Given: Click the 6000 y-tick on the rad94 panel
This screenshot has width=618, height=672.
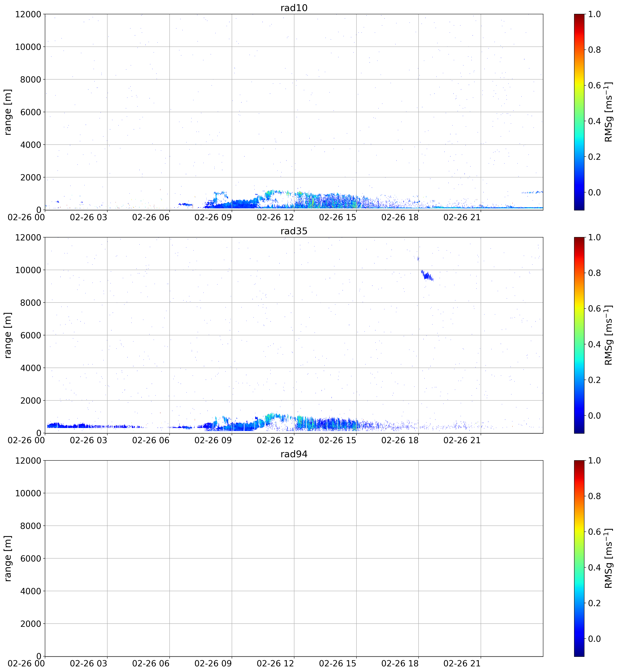Looking at the screenshot, I should coord(31,558).
